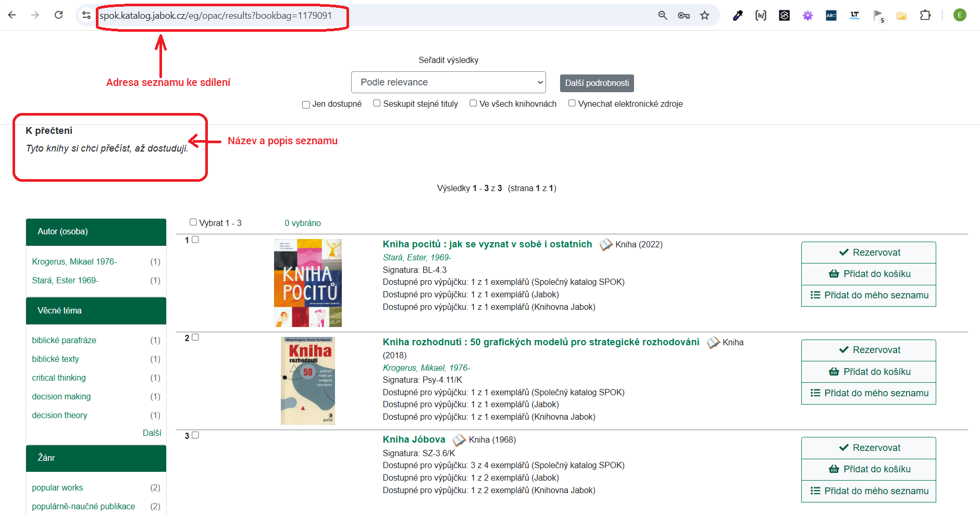Click the color picker eyedropper extension
The height and width of the screenshot is (515, 980).
(x=738, y=16)
